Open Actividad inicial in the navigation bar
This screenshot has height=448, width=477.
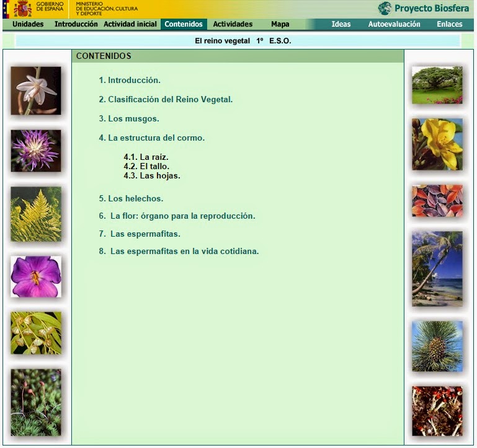[130, 24]
